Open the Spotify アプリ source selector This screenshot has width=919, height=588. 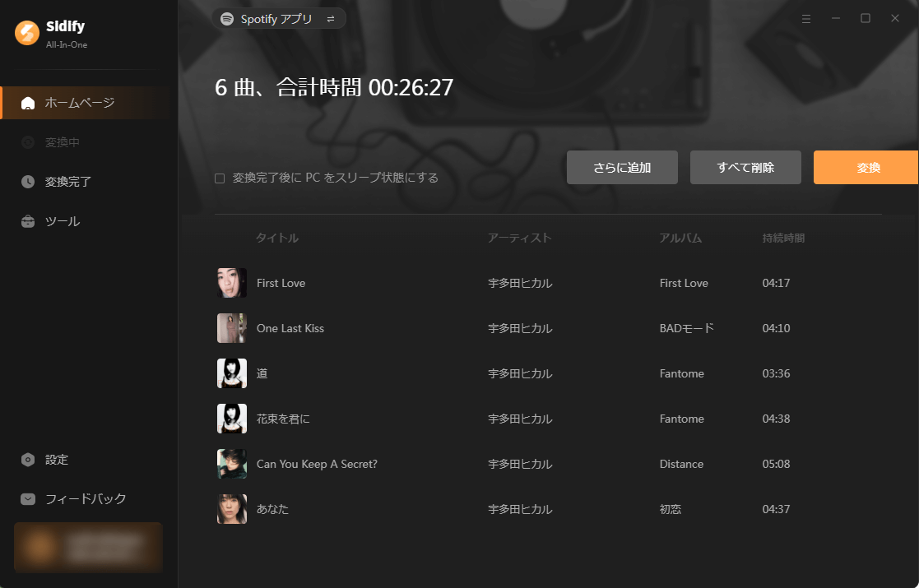pyautogui.click(x=278, y=19)
